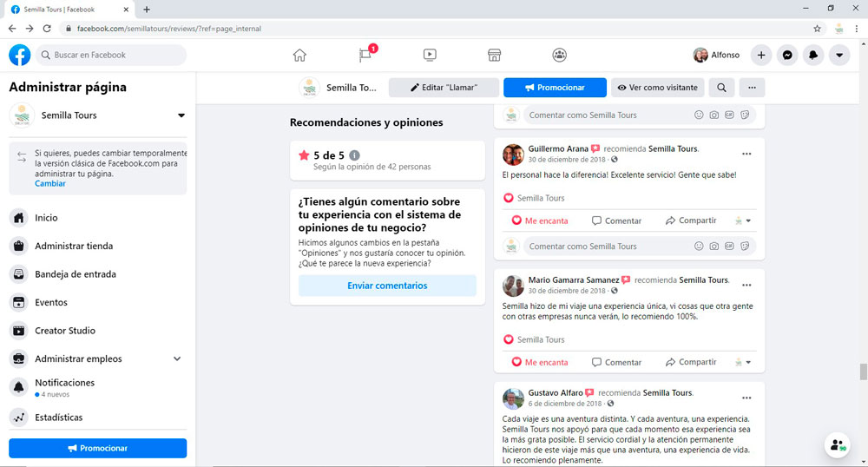Attach photo to comment under Guillermo's review
868x467 pixels.
(x=714, y=247)
